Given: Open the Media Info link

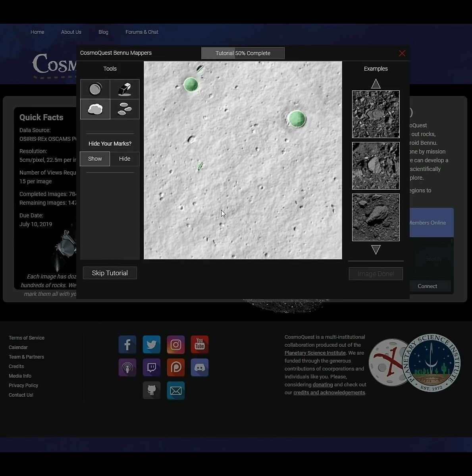Looking at the screenshot, I should click(20, 376).
